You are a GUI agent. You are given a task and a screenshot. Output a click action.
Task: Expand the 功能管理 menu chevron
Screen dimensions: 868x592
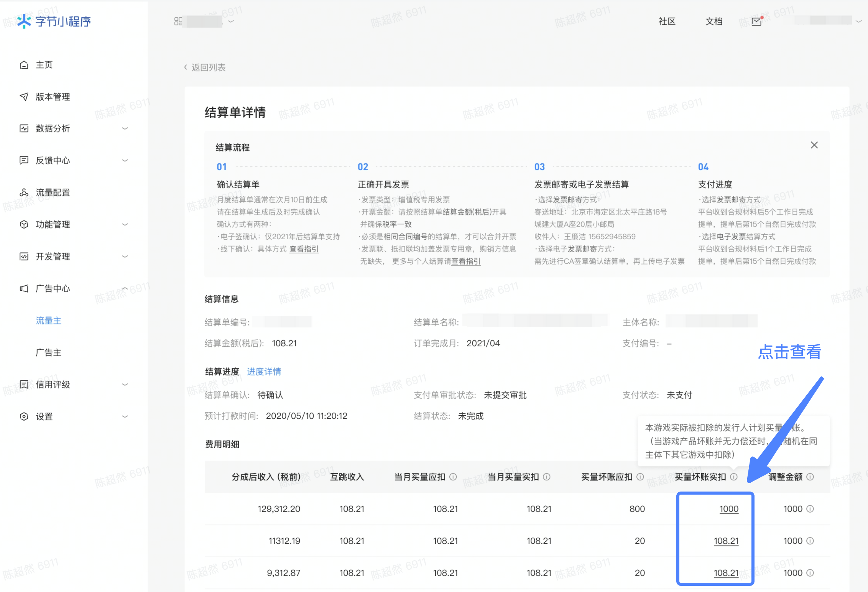pos(125,224)
